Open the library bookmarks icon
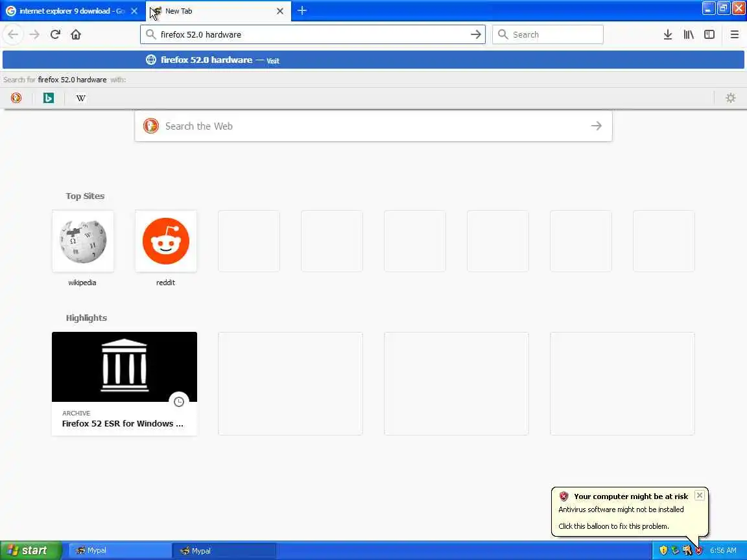 tap(689, 34)
